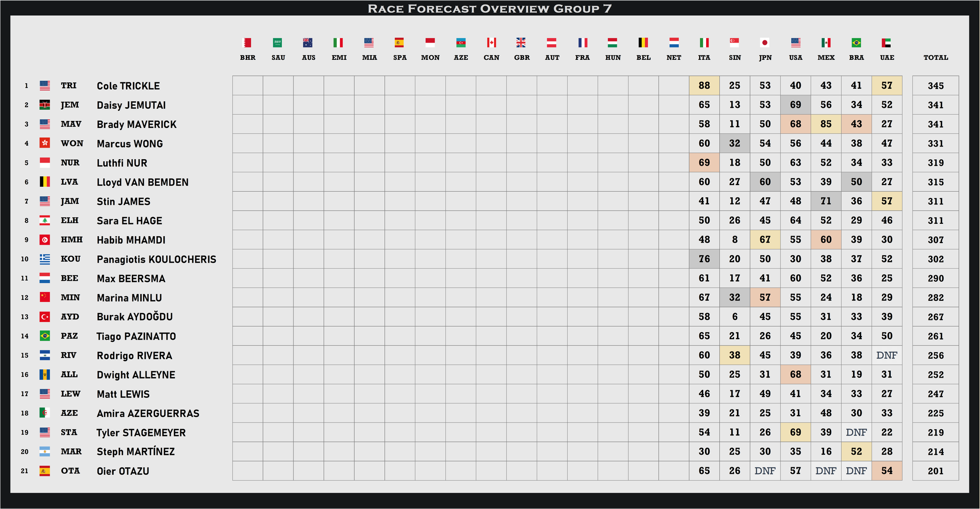Select the MEX column header label

(x=826, y=58)
